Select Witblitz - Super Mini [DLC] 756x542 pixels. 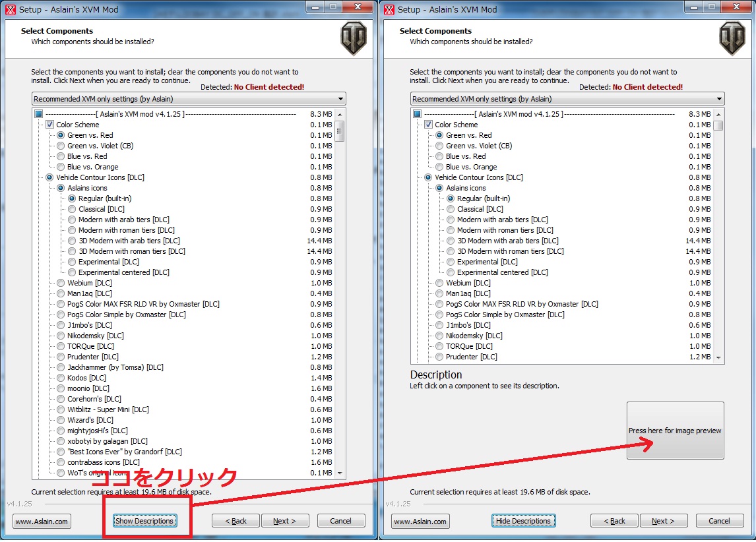pos(61,409)
